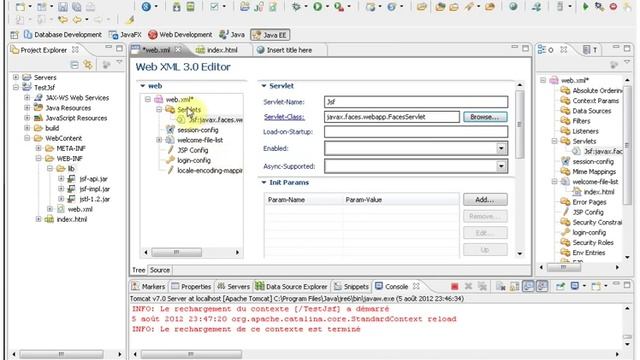Image resolution: width=640 pixels, height=360 pixels.
Task: Select jstl-1.2.jar in Project Explorer
Action: coord(94,199)
